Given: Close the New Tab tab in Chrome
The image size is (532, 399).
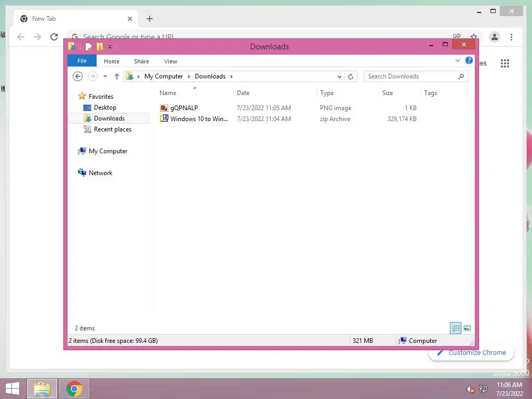Looking at the screenshot, I should [129, 19].
